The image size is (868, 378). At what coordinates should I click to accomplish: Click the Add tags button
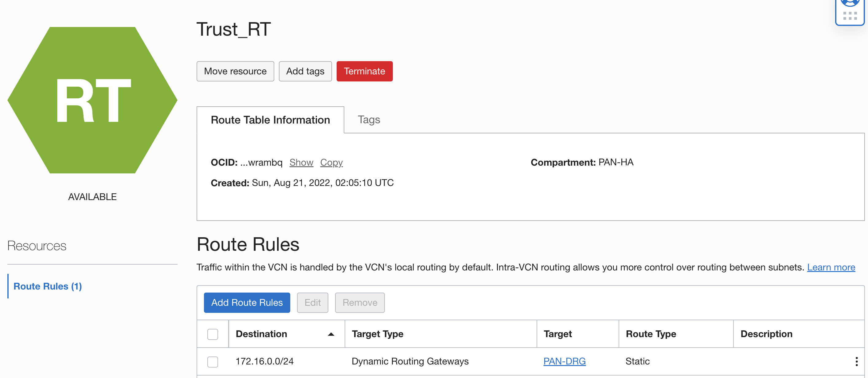[305, 71]
